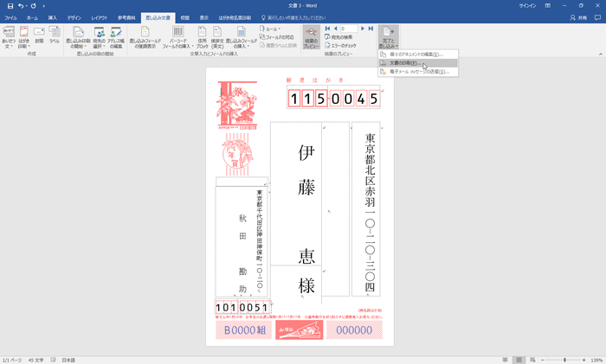Go to the next record arrow
606x364 pixels.
tap(361, 29)
